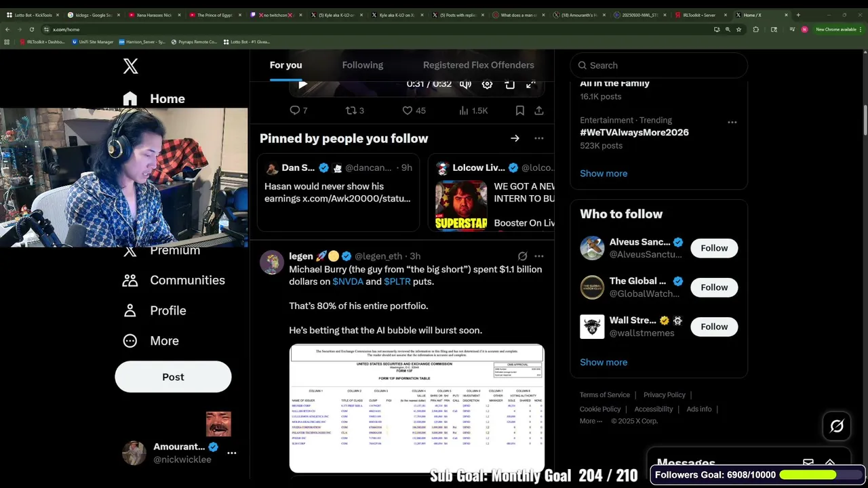Open Dan S... pinned post card
Image resolution: width=868 pixels, height=488 pixels.
coord(338,192)
